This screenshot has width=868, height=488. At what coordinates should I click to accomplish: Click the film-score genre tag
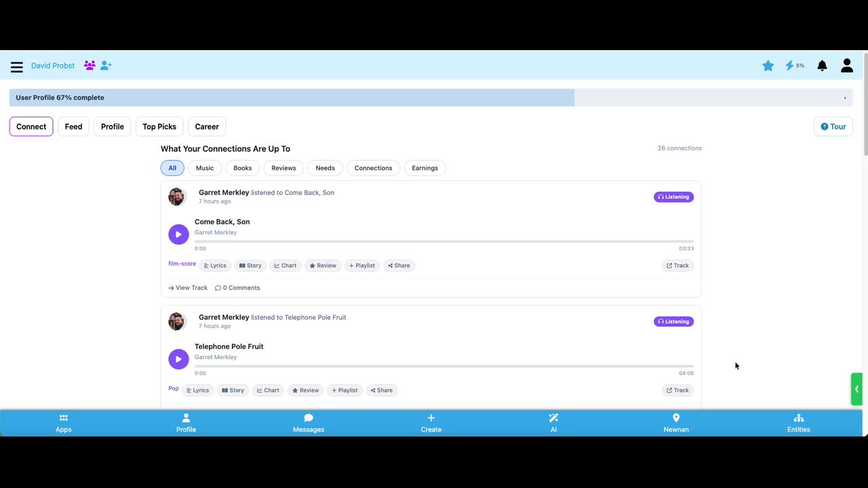click(182, 264)
